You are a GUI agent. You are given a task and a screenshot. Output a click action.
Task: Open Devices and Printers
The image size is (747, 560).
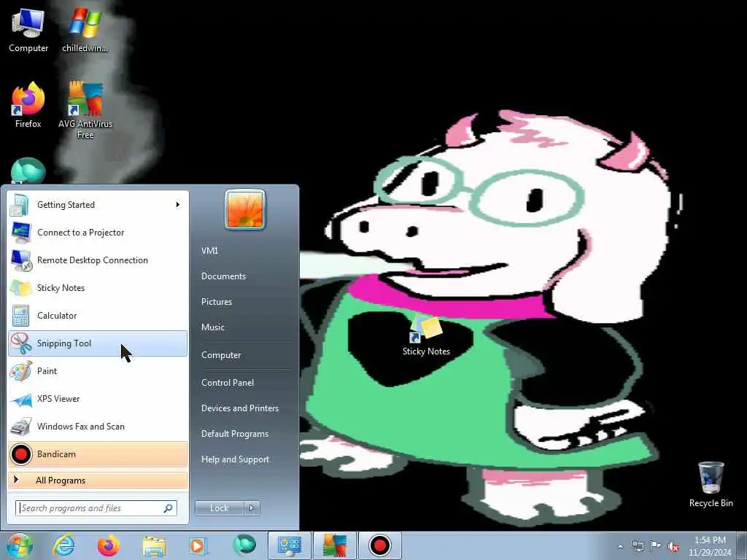click(x=239, y=408)
